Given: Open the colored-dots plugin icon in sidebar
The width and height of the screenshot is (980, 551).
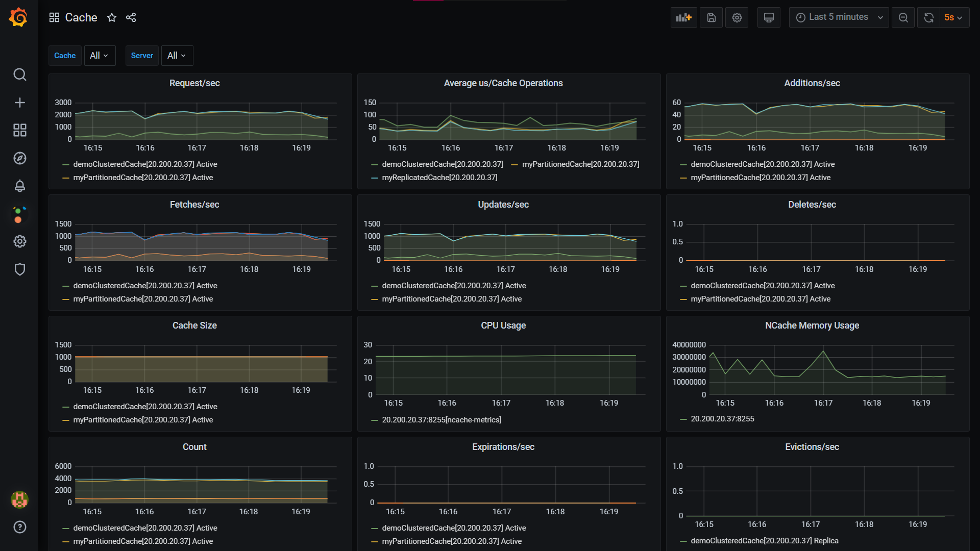Looking at the screenshot, I should [19, 214].
